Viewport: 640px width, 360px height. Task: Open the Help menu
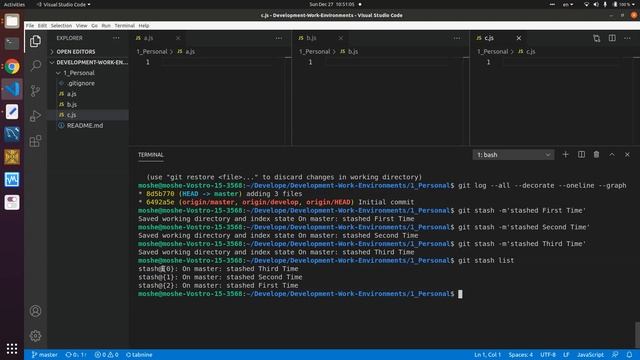(x=144, y=25)
